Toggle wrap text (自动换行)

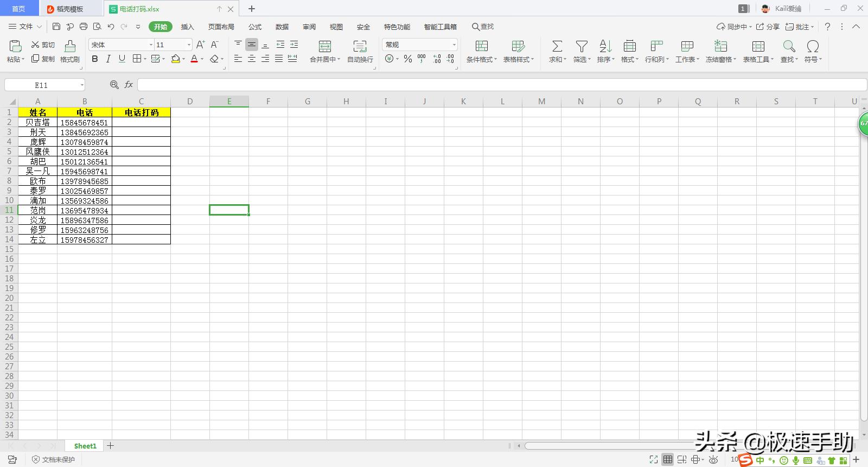pyautogui.click(x=360, y=47)
